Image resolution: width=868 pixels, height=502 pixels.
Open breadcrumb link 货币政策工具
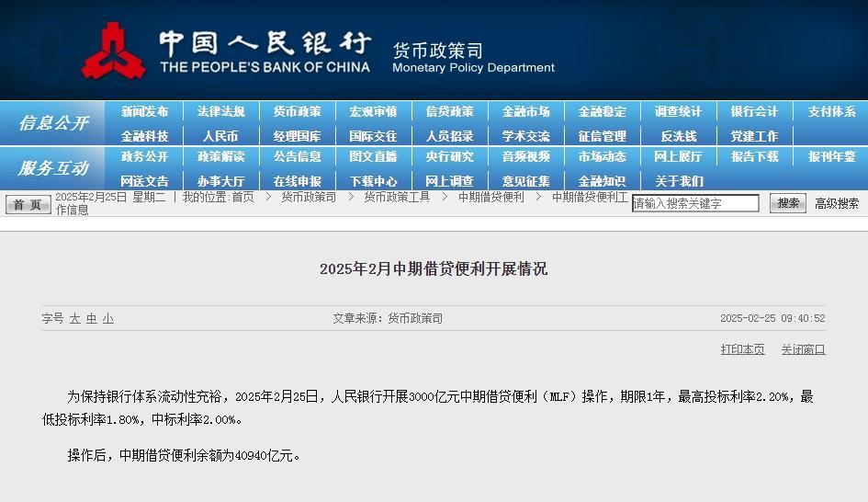coord(398,198)
